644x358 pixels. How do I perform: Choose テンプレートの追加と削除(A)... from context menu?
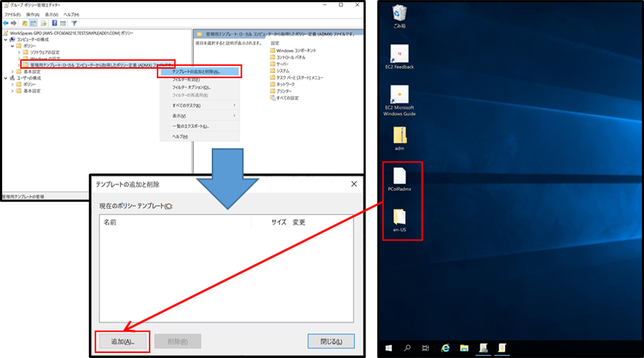(x=200, y=72)
